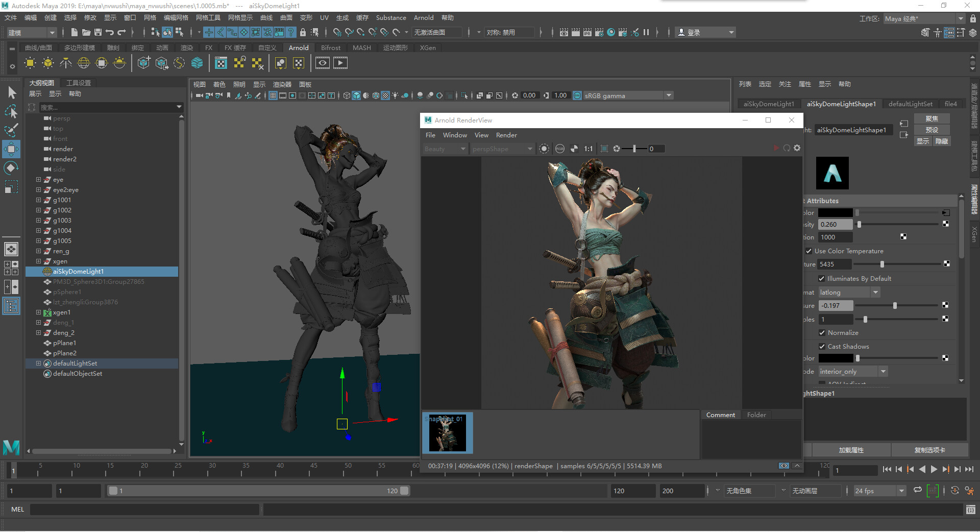
Task: Click the 复制选项卡 button
Action: click(929, 450)
